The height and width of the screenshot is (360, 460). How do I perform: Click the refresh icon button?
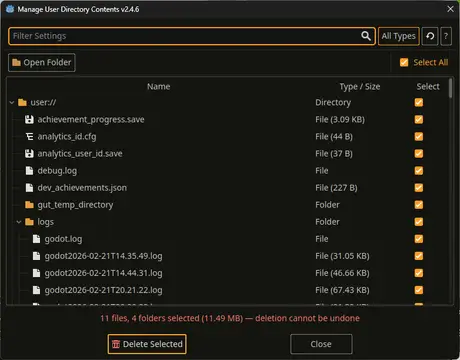[430, 36]
